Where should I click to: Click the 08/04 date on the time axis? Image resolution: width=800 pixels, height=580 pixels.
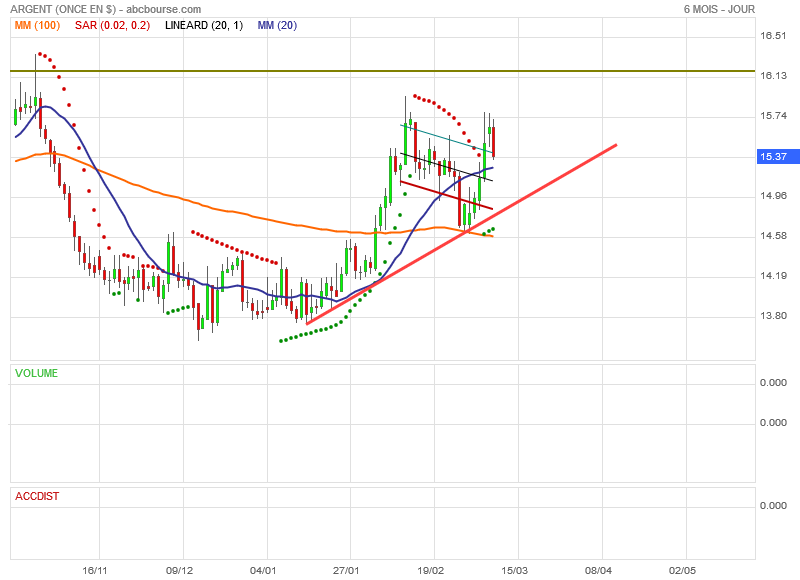598,570
